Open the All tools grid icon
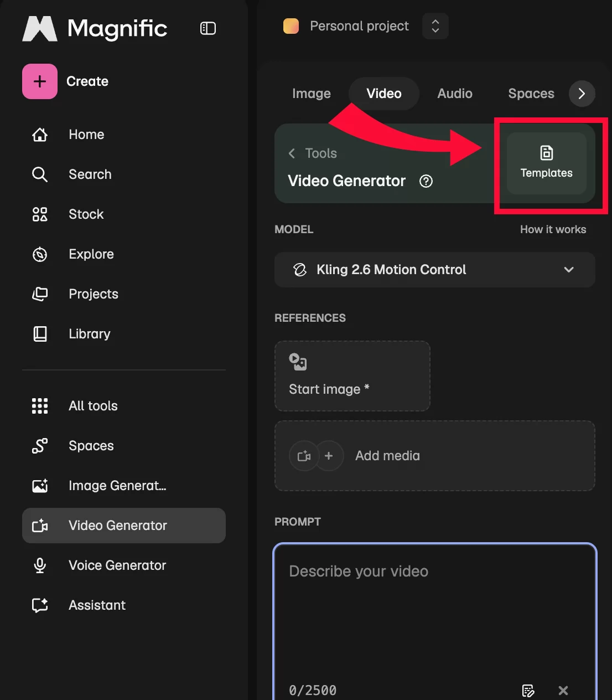This screenshot has width=612, height=700. pyautogui.click(x=40, y=406)
